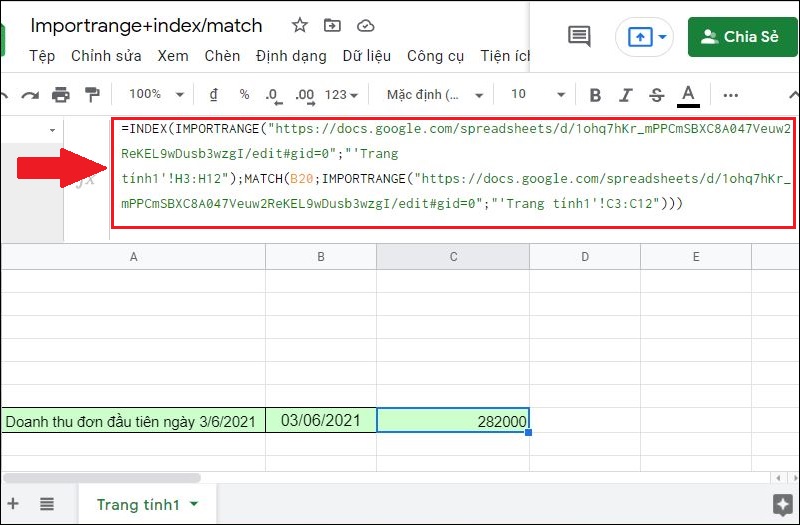Format as percent icon

coord(244,94)
